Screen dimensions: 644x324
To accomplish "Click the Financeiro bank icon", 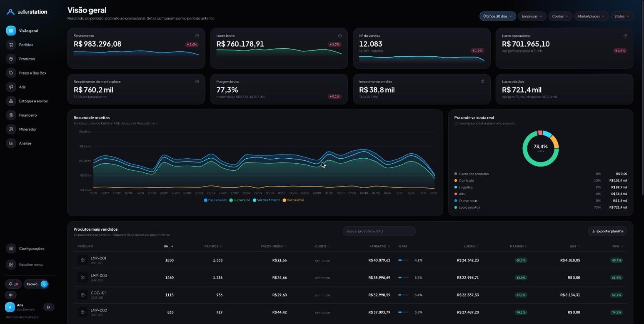I will tap(11, 115).
